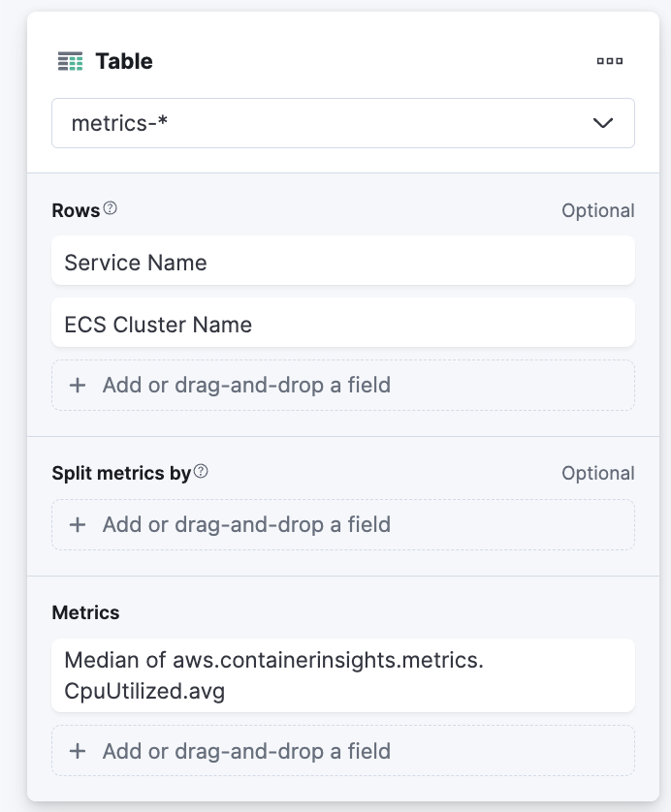The height and width of the screenshot is (812, 671).
Task: Click the Table visualization icon
Action: (70, 62)
